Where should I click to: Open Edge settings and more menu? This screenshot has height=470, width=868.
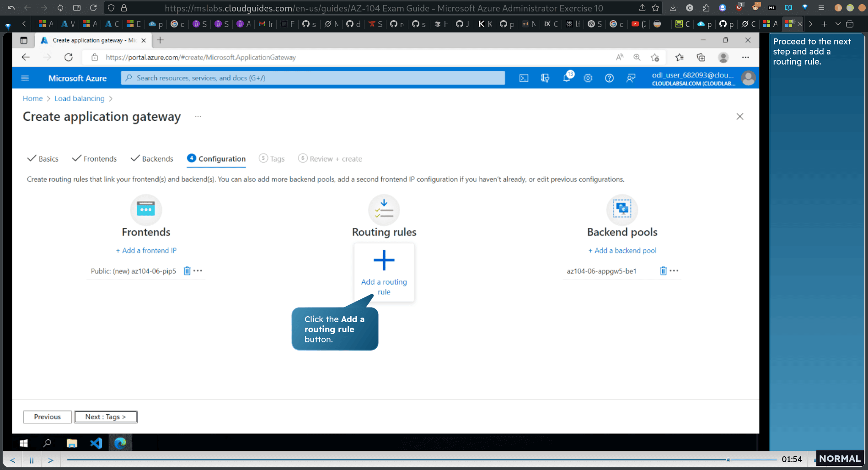point(745,57)
